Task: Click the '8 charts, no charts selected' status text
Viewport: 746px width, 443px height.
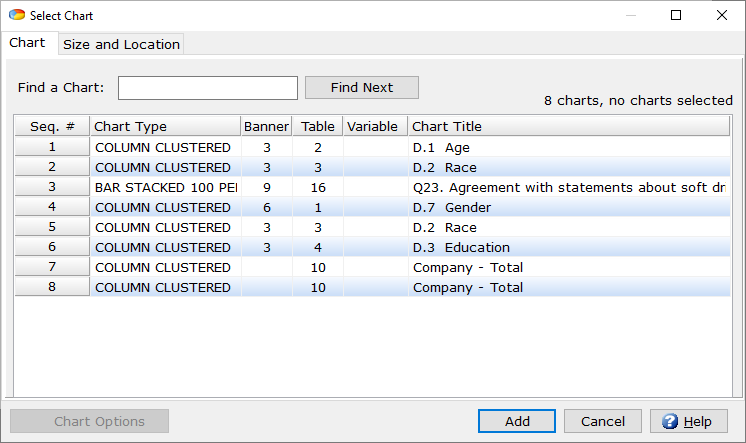Action: [x=638, y=101]
